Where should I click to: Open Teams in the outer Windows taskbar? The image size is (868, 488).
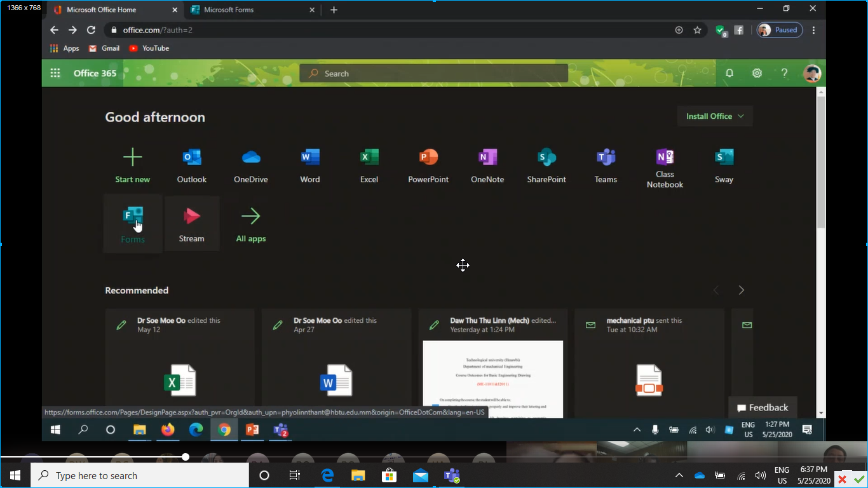(x=452, y=475)
